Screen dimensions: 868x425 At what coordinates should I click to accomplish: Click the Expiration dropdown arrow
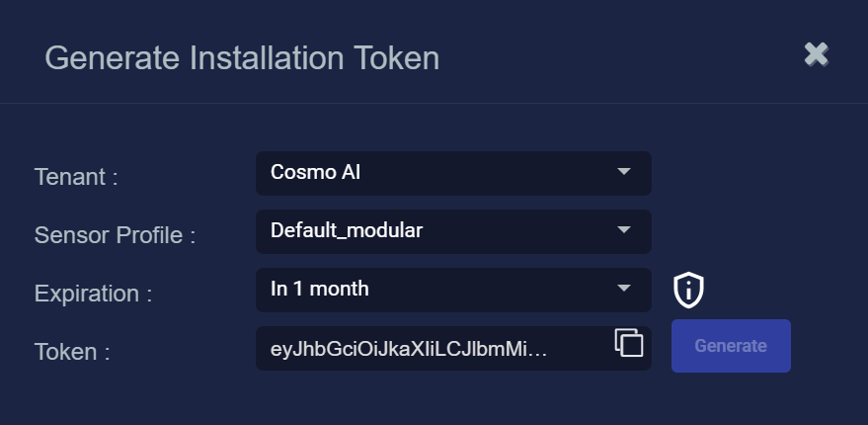pos(623,289)
